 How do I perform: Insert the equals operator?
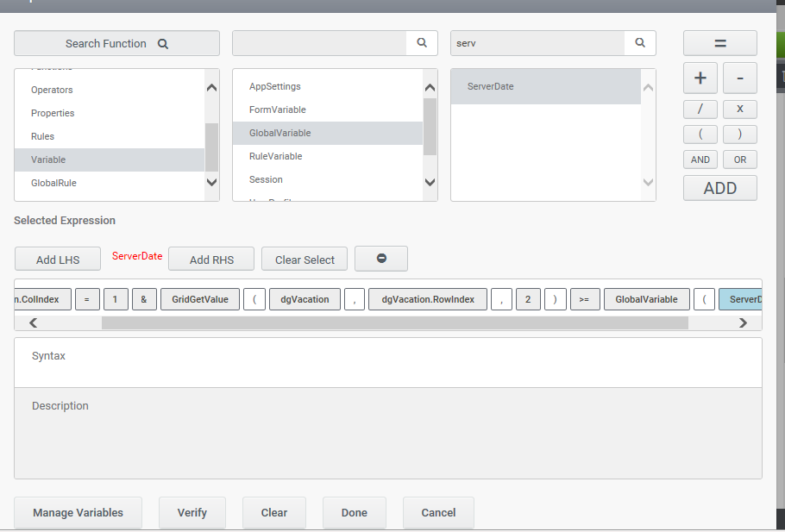[x=720, y=43]
